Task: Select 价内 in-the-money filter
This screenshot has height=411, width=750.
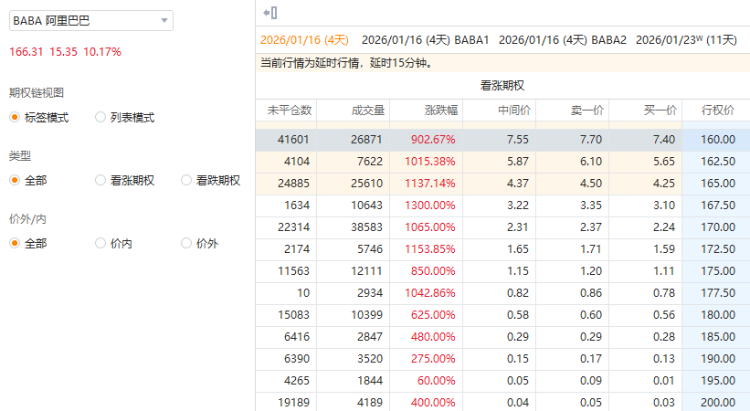Action: pos(100,243)
